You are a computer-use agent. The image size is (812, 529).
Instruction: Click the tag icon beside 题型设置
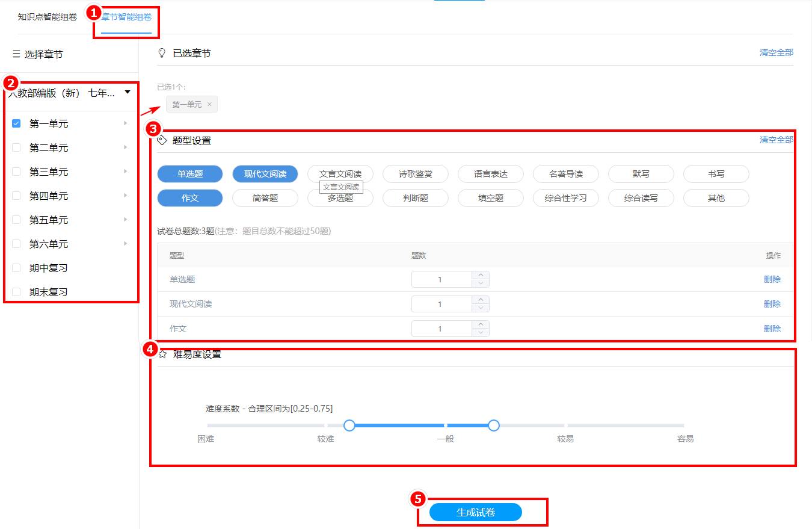161,140
